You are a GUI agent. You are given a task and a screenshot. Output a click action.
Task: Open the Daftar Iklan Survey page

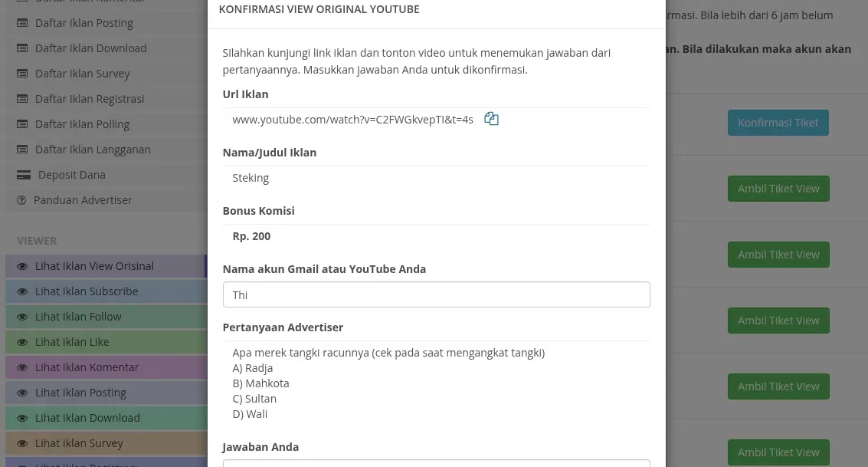point(83,73)
